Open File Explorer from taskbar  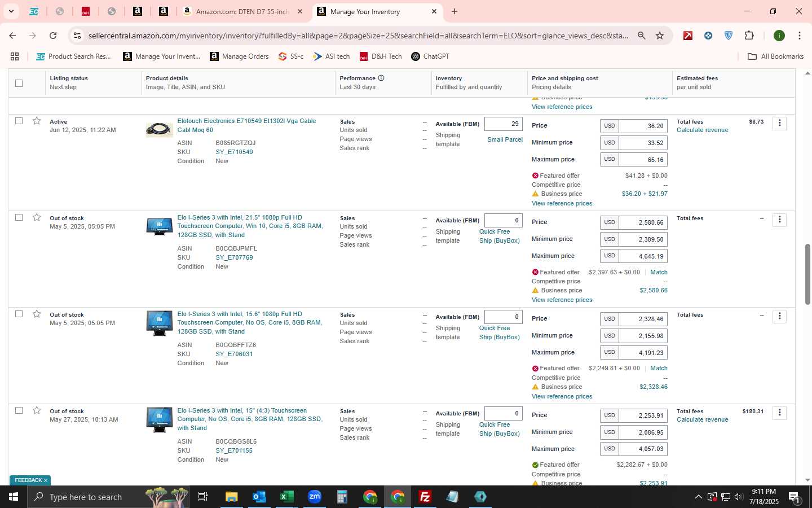pos(231,497)
